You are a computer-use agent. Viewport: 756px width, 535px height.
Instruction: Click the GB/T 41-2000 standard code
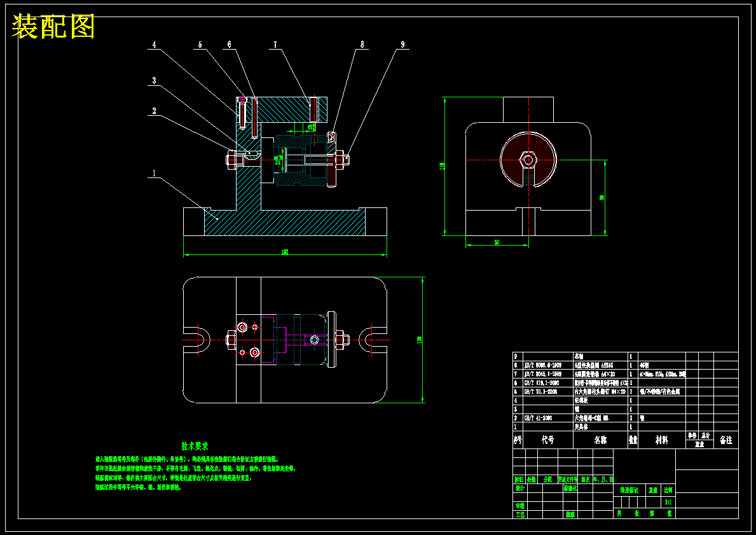[x=538, y=418]
